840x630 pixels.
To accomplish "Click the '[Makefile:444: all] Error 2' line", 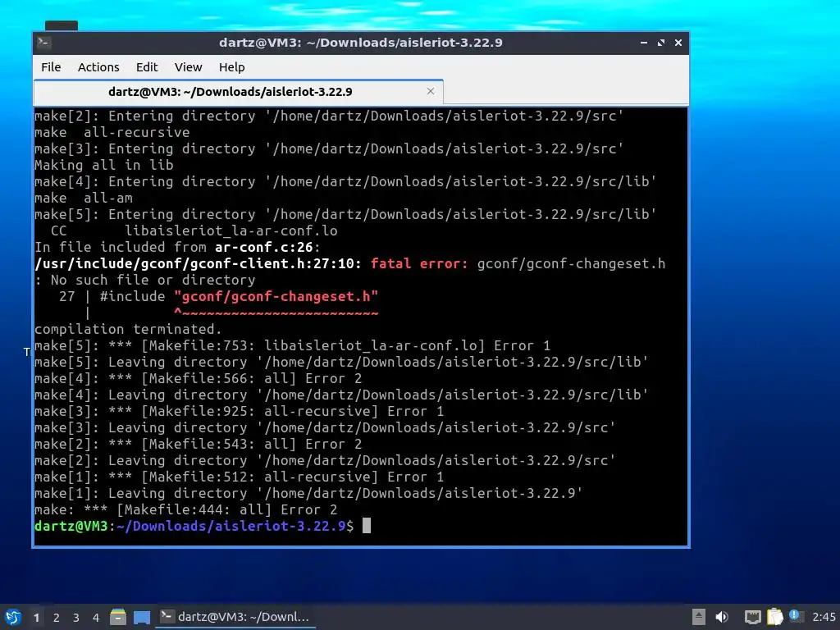I will tap(186, 509).
